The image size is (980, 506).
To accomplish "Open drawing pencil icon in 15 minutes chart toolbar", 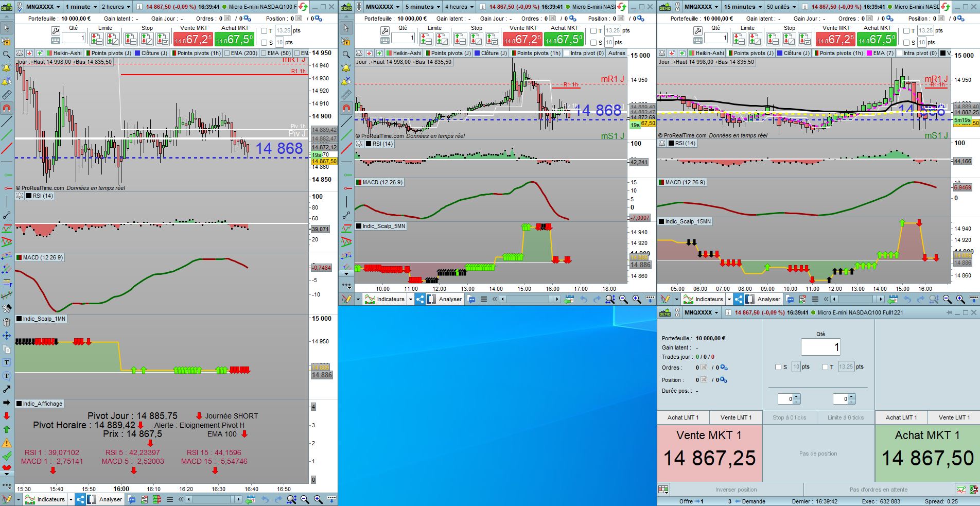I will click(665, 299).
